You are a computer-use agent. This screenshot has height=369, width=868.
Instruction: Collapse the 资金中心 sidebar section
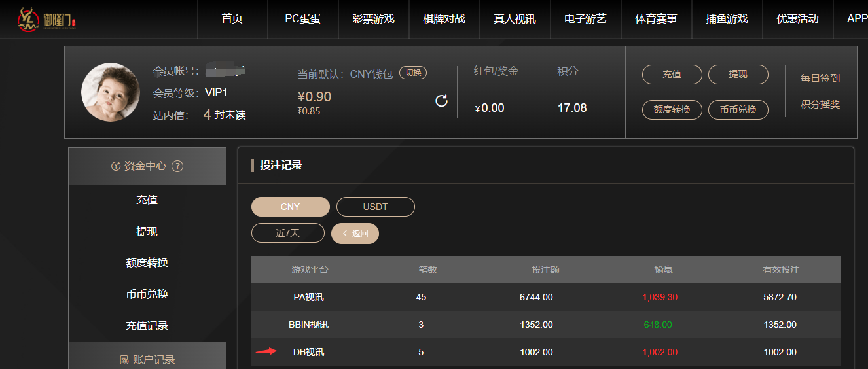pos(147,166)
